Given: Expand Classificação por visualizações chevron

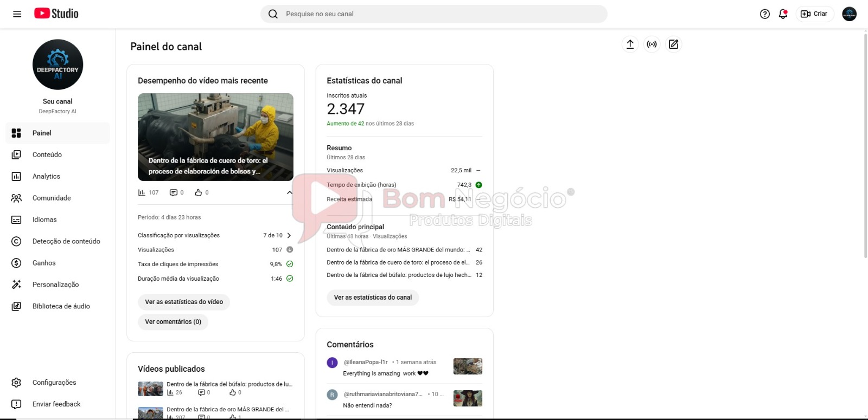Looking at the screenshot, I should [289, 235].
